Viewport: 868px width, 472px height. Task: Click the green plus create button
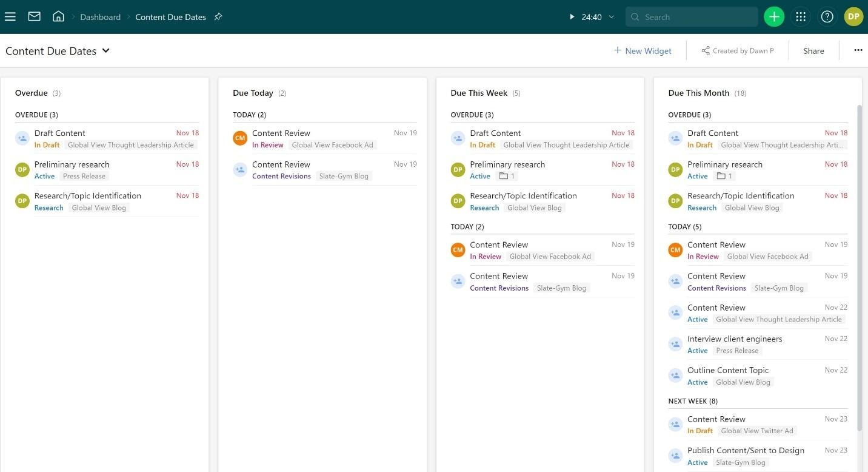pos(774,17)
